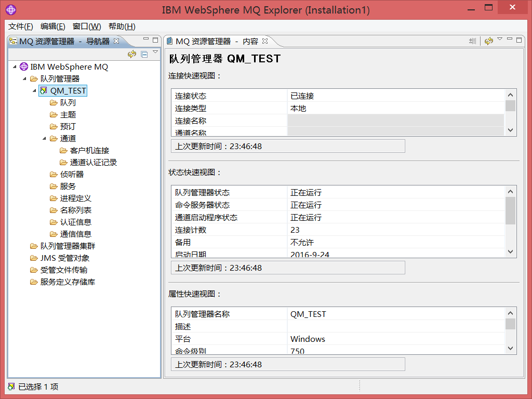532x399 pixels.
Task: Close the 内容 tab
Action: tap(265, 41)
